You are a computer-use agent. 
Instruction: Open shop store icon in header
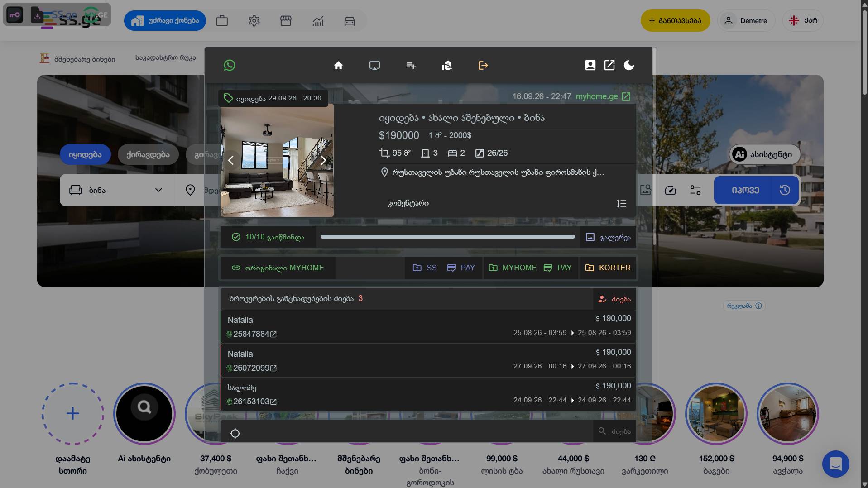tap(286, 21)
